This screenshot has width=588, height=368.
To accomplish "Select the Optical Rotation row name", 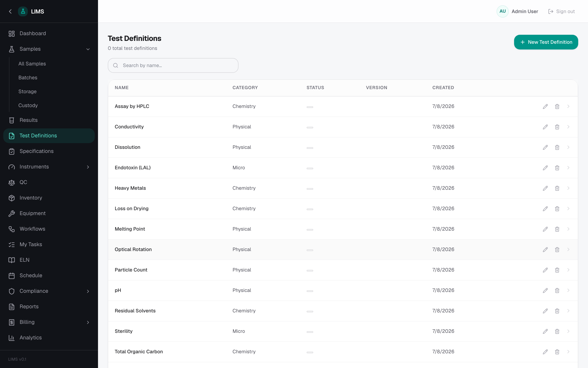I will click(x=133, y=249).
